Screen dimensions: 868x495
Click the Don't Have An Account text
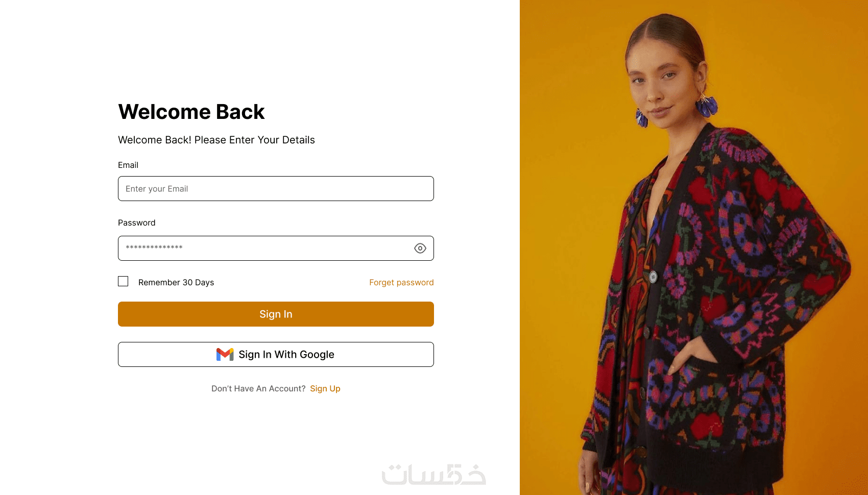[x=258, y=388]
